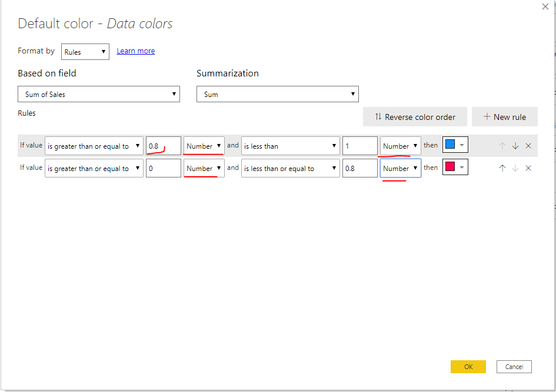This screenshot has width=556, height=392.
Task: Open the red color swatch picker
Action: pos(455,167)
